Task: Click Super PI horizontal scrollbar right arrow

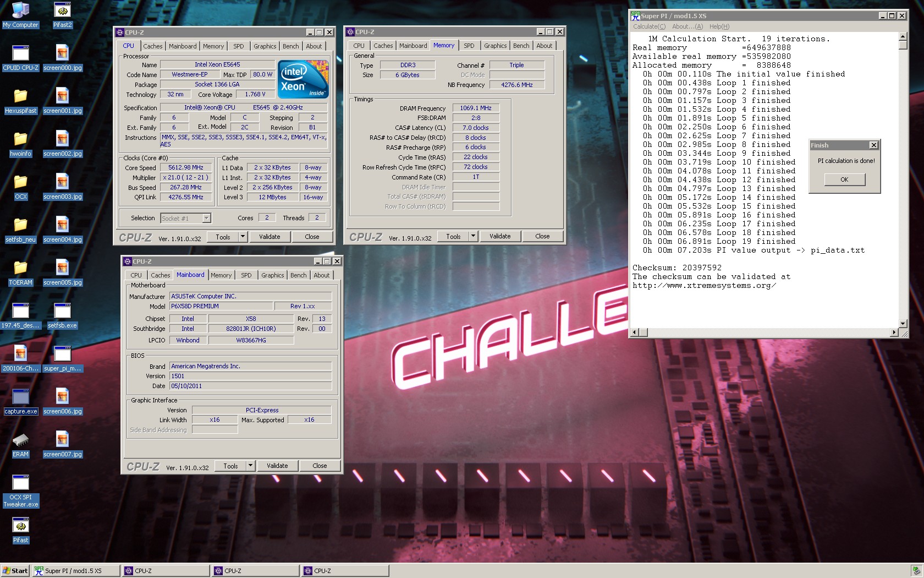Action: tap(894, 332)
